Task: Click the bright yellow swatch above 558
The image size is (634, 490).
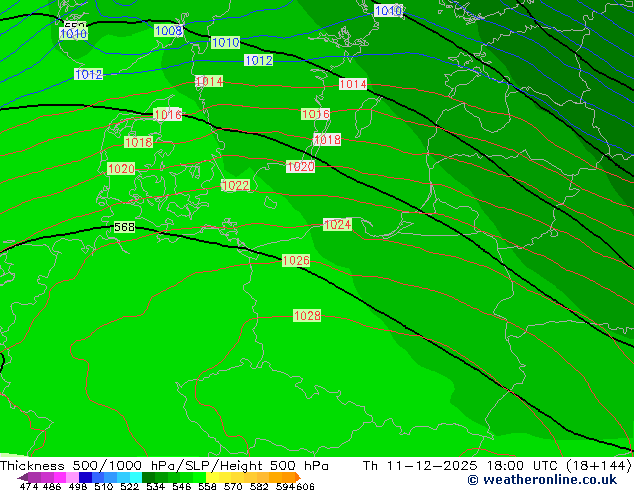Action: pyautogui.click(x=212, y=477)
